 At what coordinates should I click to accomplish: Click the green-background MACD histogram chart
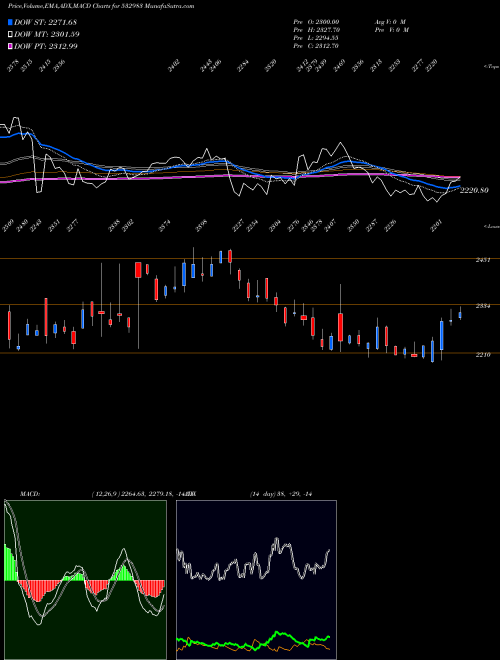pyautogui.click(x=85, y=580)
